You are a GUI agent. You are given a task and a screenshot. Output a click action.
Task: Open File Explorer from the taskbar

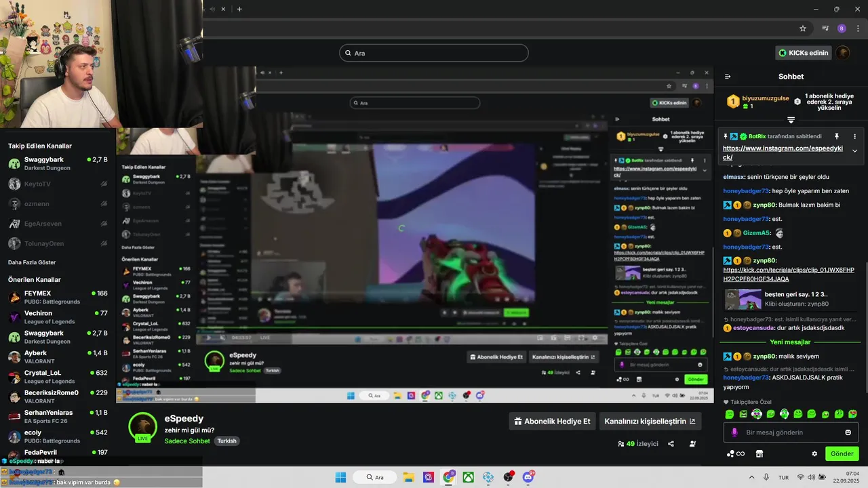(x=408, y=477)
